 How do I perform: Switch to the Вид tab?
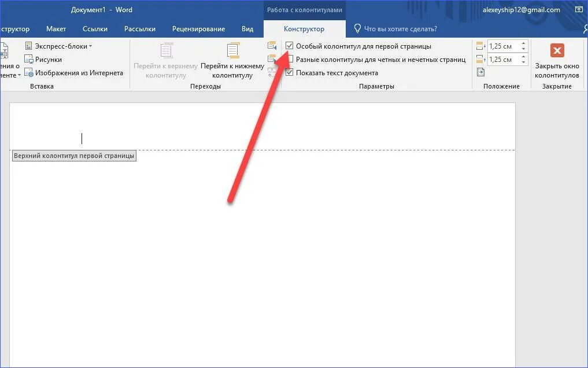(x=247, y=29)
